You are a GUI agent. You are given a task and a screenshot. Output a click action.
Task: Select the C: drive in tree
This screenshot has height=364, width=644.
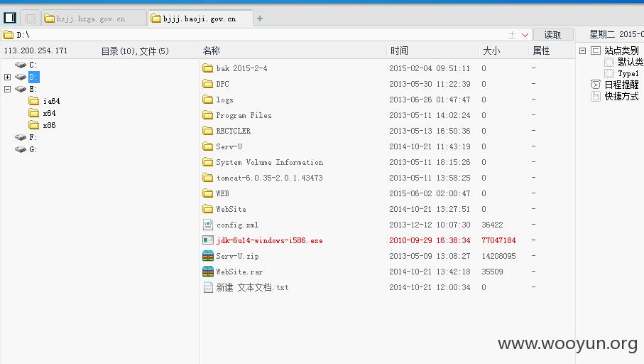[x=33, y=65]
